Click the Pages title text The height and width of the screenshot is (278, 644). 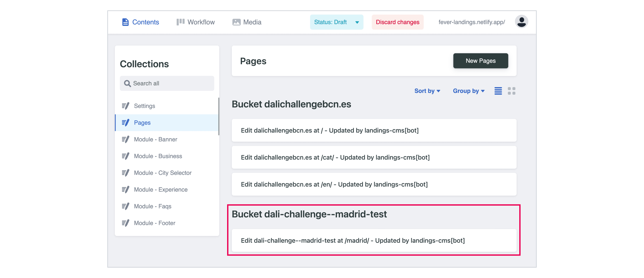tap(253, 61)
